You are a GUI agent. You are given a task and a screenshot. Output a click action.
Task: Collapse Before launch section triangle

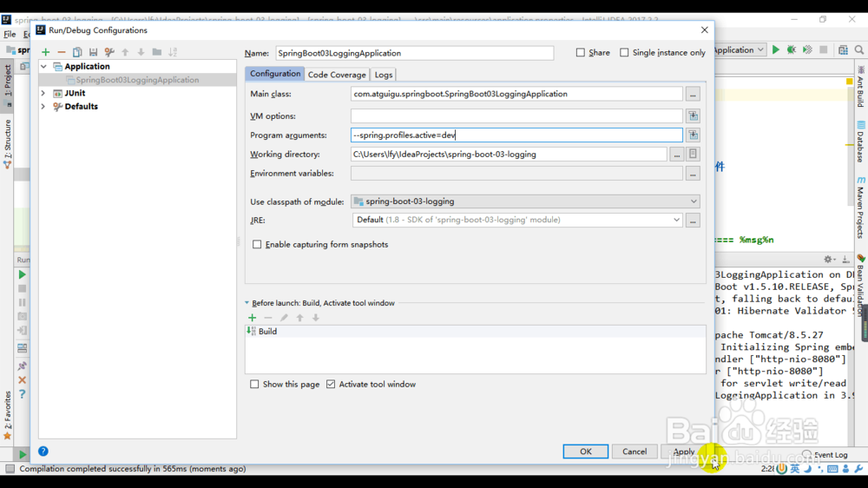[x=247, y=303]
